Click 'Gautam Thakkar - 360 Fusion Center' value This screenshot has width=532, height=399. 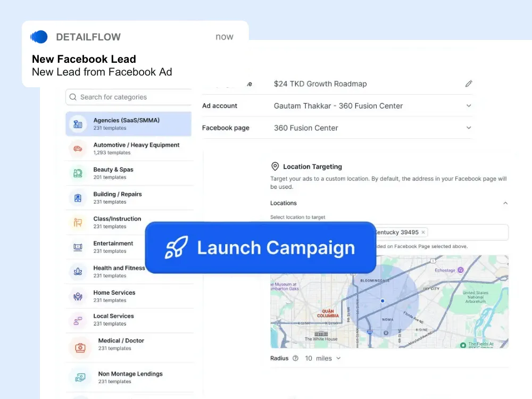[x=338, y=106]
